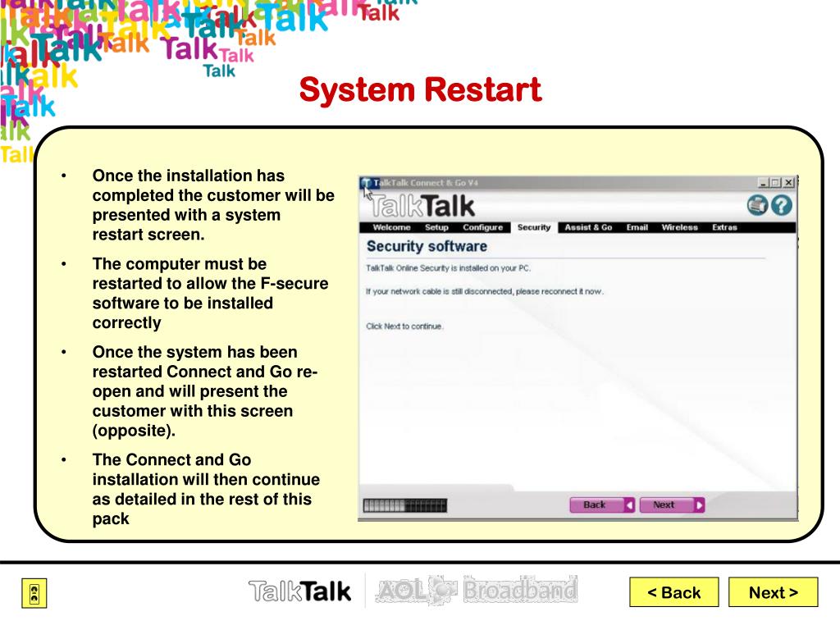
Task: Open the Configure tab
Action: coord(482,227)
